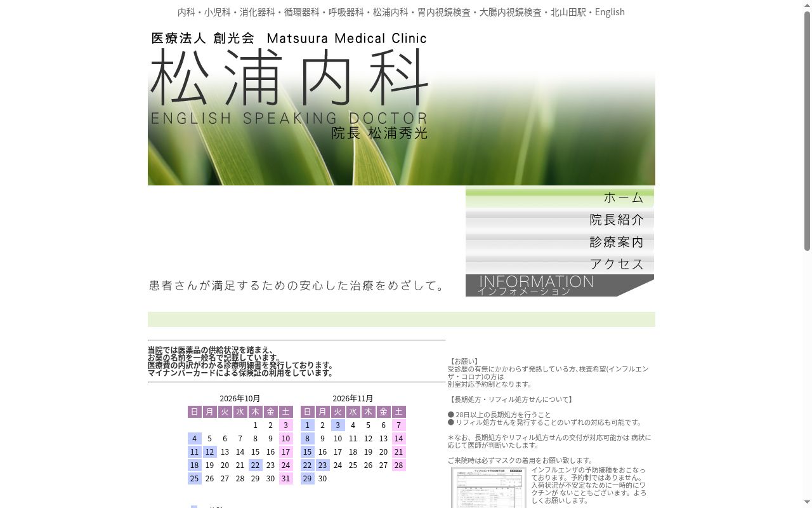Click November 29 Sunday cell
The width and height of the screenshot is (812, 508).
tap(307, 479)
